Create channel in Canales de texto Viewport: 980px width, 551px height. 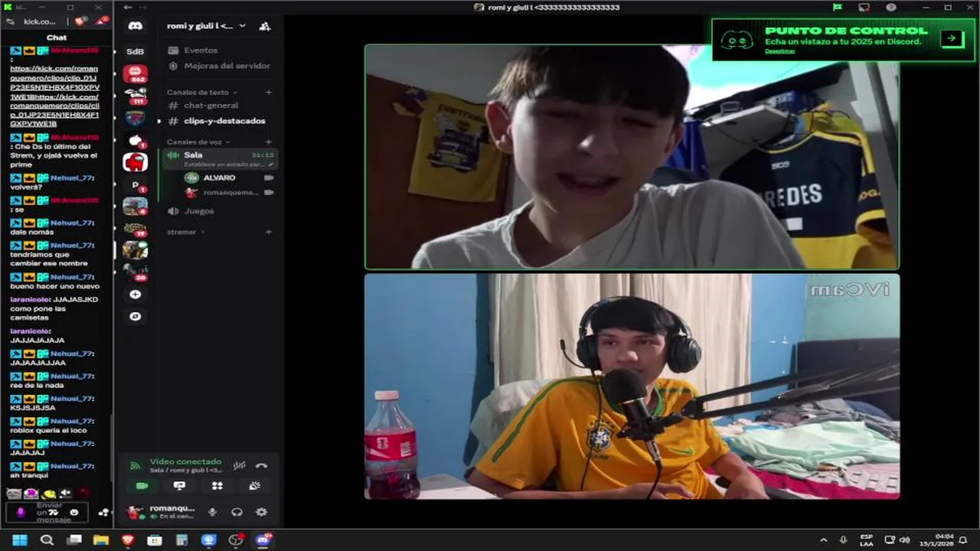[268, 93]
